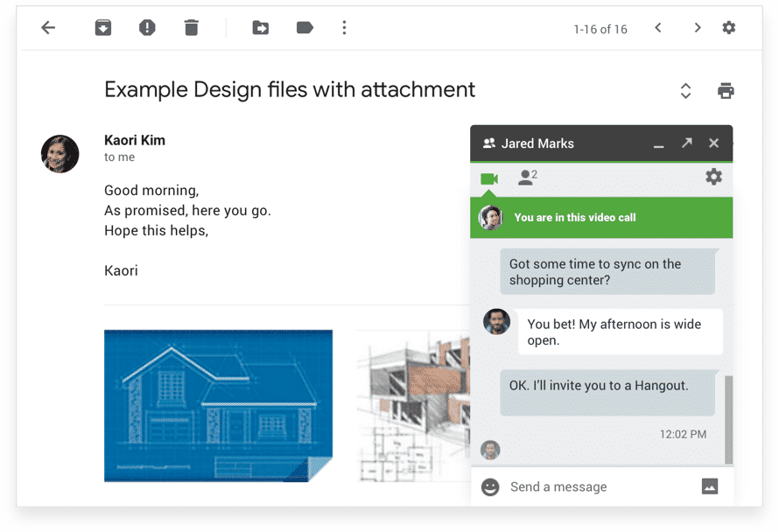Go to older email with right chevron

pos(698,28)
